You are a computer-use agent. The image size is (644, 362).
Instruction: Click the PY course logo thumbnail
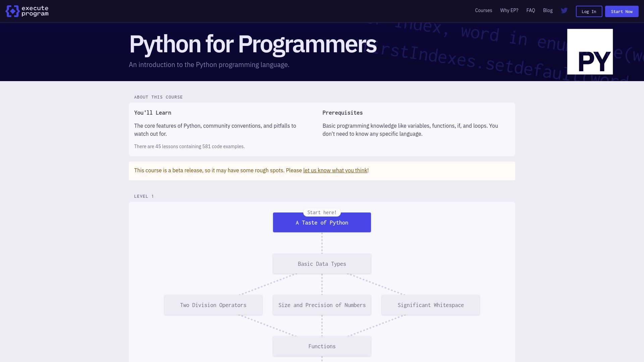coord(590,52)
